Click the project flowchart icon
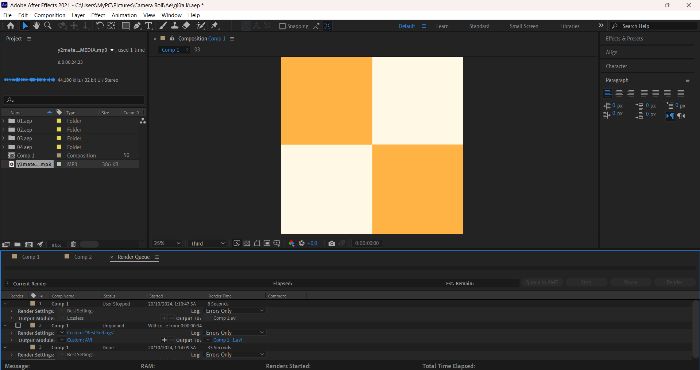Image resolution: width=700 pixels, height=370 pixels. [x=142, y=121]
